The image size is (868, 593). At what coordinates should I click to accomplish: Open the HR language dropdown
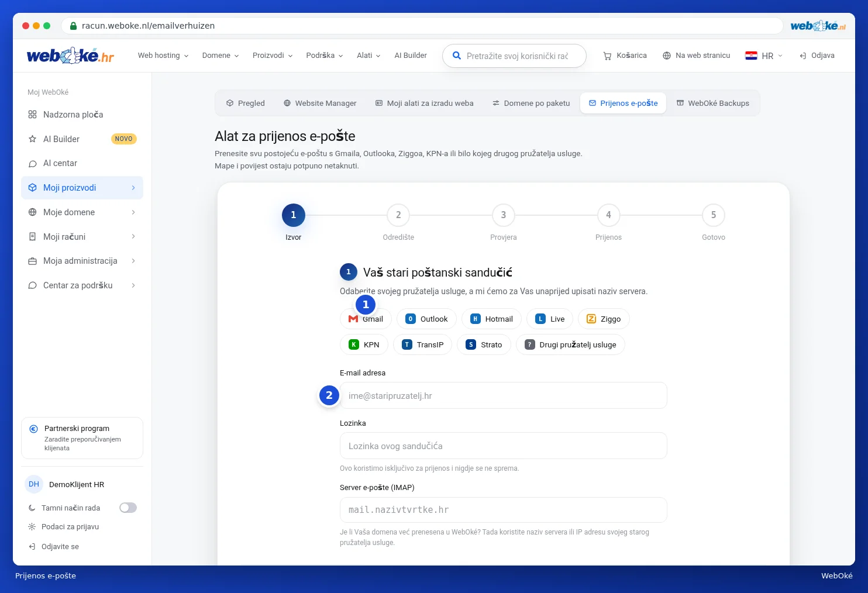click(763, 56)
